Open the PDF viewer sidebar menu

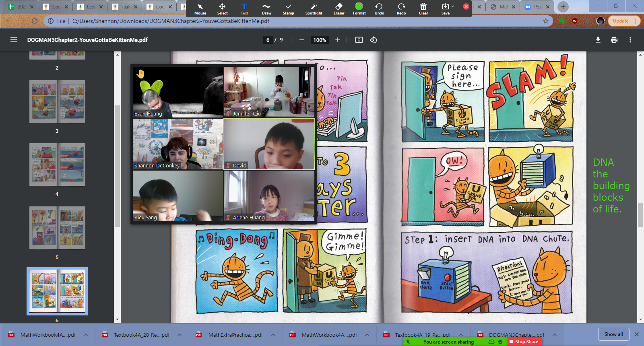(14, 40)
